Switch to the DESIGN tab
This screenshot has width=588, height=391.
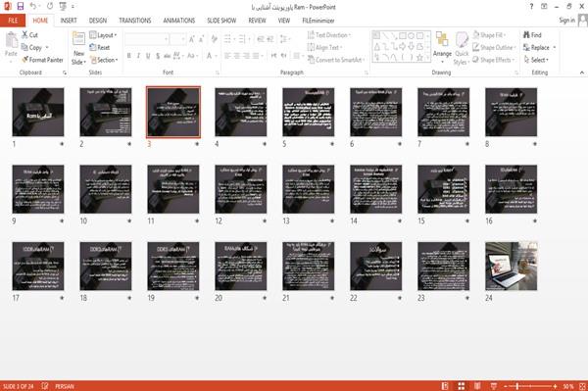coord(97,21)
